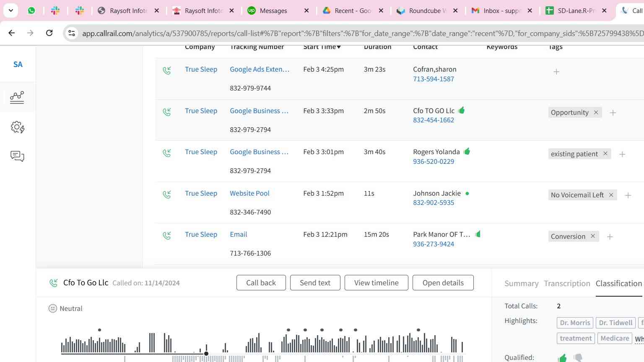644x362 pixels.
Task: Add another tag next to existing patient
Action: pyautogui.click(x=622, y=154)
